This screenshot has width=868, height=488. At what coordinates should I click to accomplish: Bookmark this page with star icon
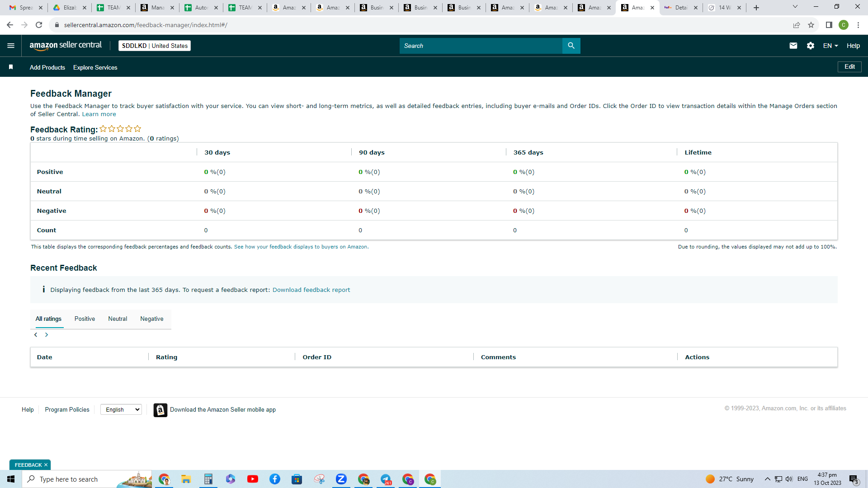[x=811, y=25]
